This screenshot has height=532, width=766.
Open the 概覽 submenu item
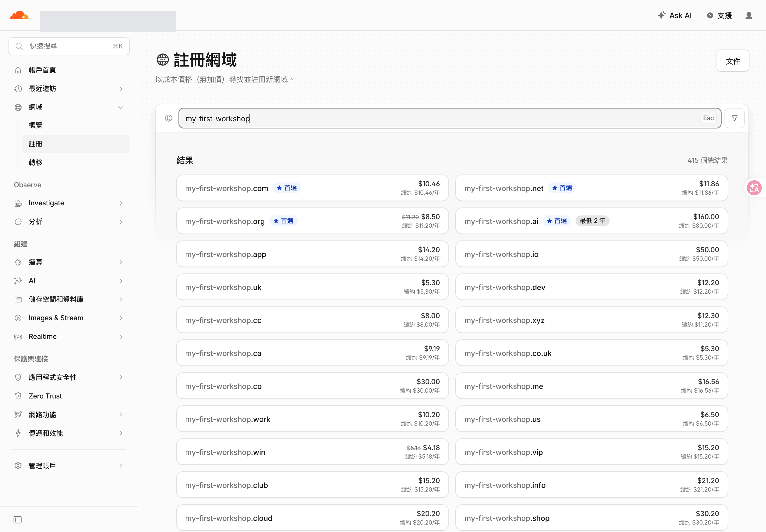[76, 125]
